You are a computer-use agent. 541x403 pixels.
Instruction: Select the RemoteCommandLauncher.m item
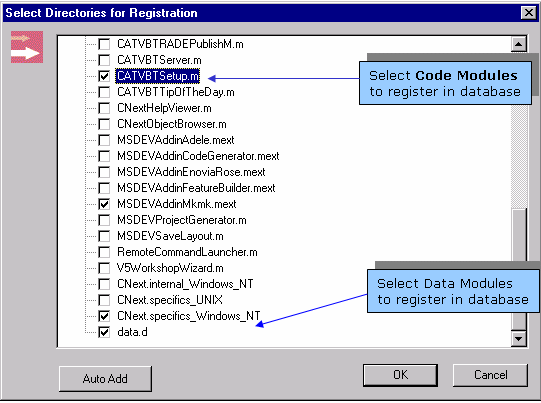point(187,252)
